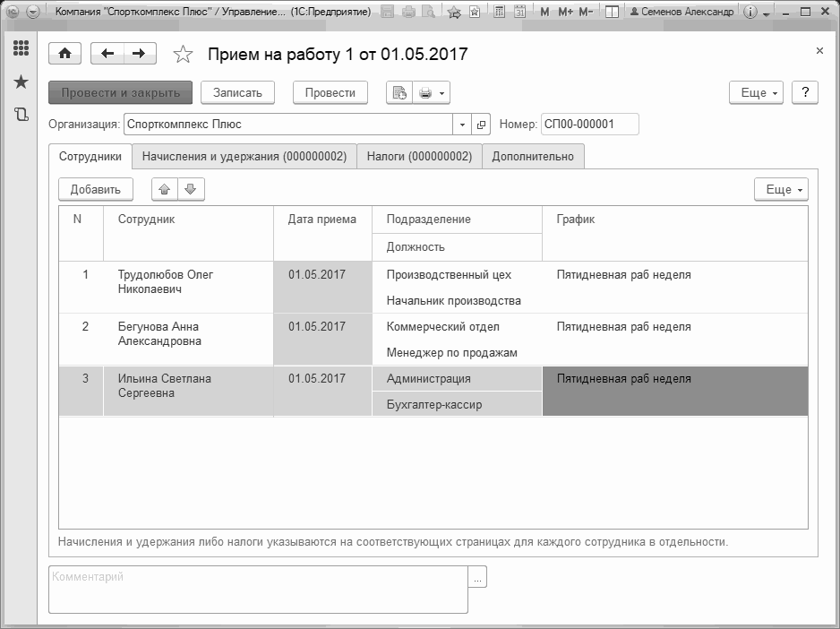This screenshot has height=629, width=840.
Task: Open the document movements report icon
Action: point(399,93)
